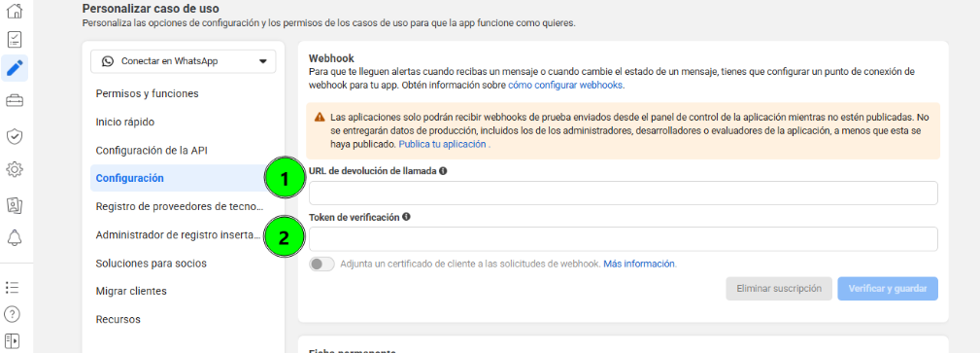Viewport: 980px width, 353px height.
Task: Expand the Conectar en WhatsApp dropdown
Action: [184, 61]
